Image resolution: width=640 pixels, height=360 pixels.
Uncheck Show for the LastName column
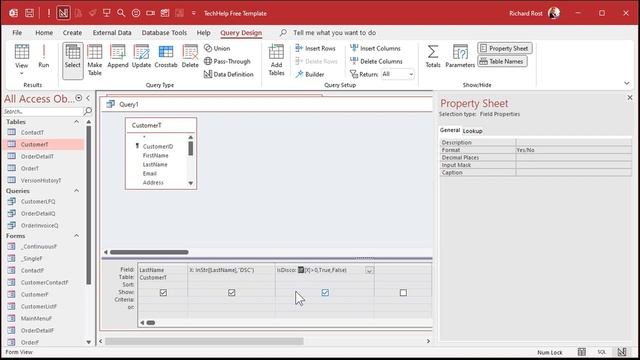[x=163, y=293]
